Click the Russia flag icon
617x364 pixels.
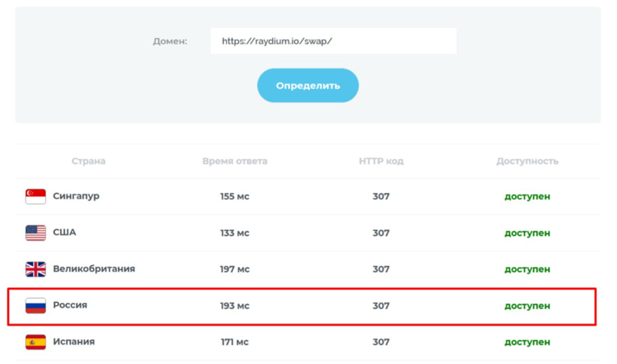tap(35, 305)
